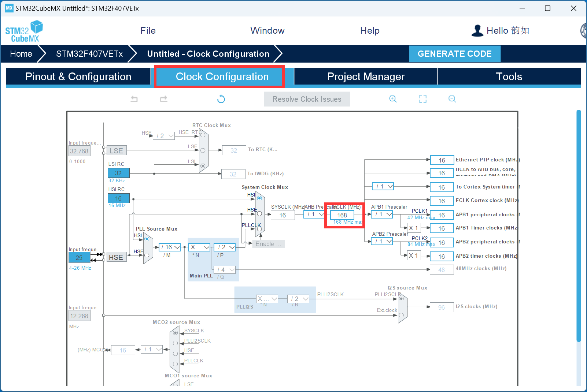Open the Help menu
Image resolution: width=587 pixels, height=392 pixels.
(370, 31)
